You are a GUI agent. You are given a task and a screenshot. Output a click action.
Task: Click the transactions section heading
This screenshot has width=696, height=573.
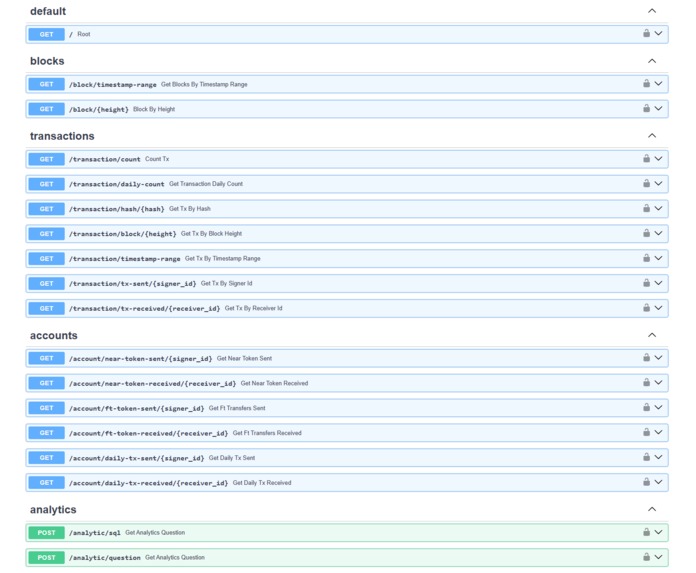click(62, 136)
